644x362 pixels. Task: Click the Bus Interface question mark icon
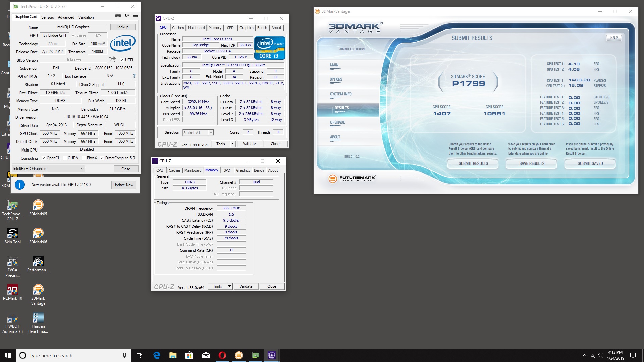[134, 76]
